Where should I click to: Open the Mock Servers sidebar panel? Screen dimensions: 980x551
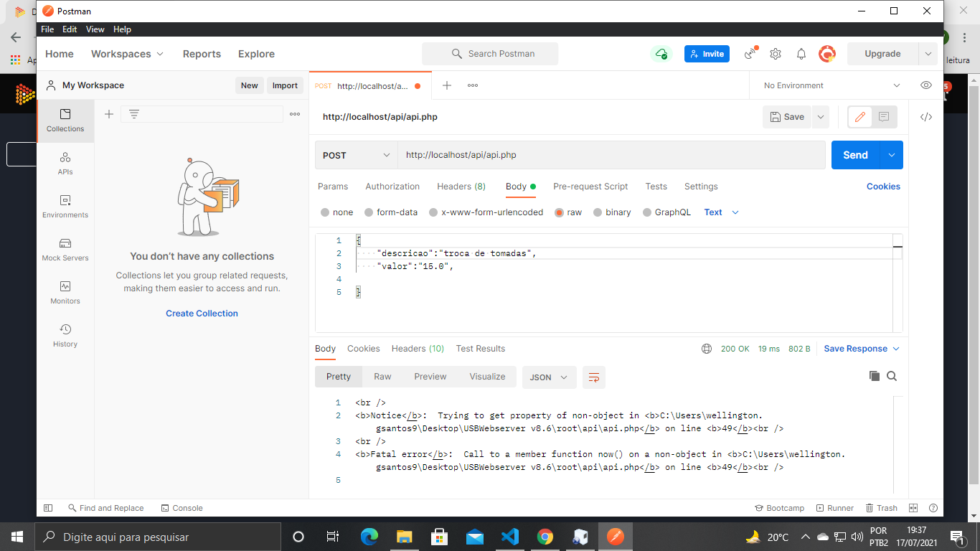(65, 250)
